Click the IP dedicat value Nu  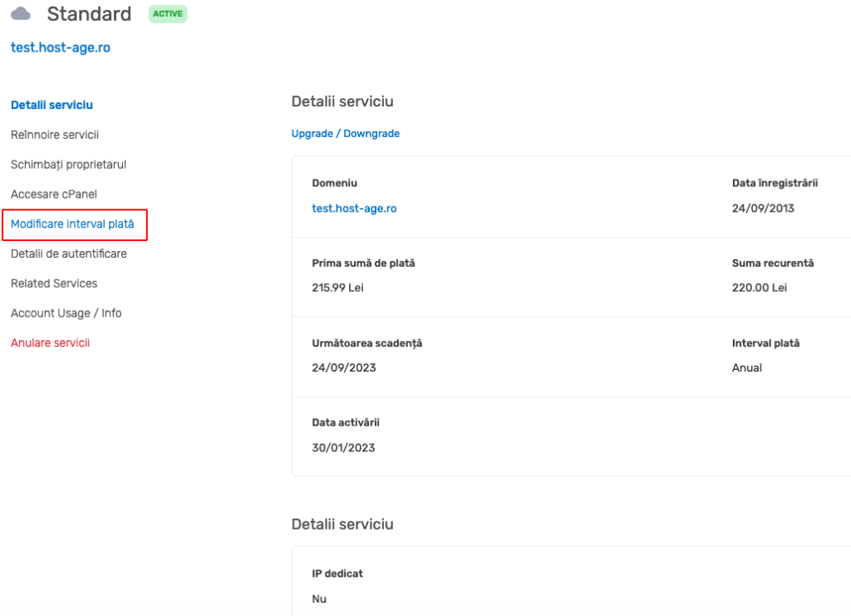point(317,599)
